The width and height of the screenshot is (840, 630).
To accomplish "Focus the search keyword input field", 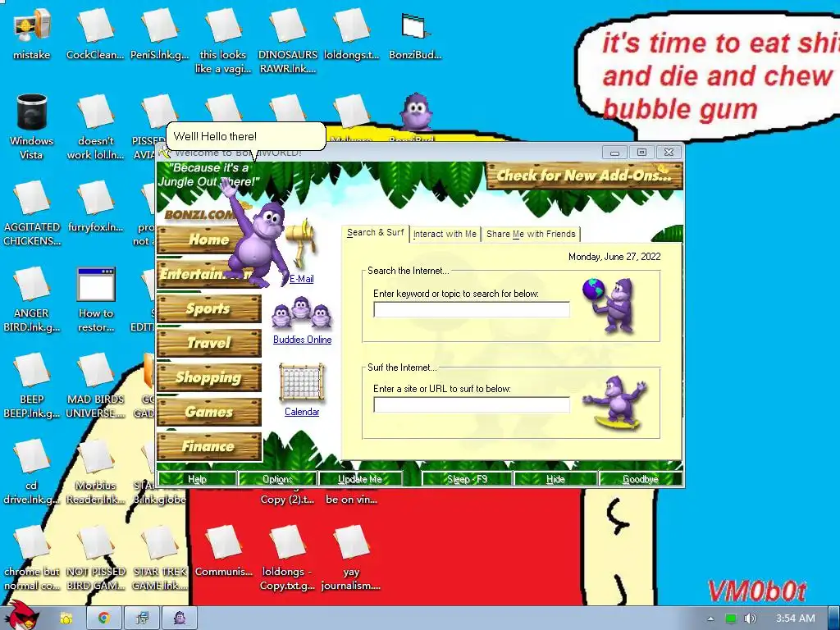I will 472,309.
